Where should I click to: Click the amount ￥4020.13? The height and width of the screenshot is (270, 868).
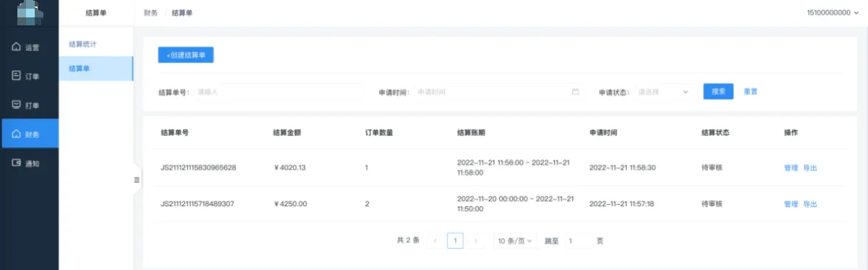coord(290,167)
